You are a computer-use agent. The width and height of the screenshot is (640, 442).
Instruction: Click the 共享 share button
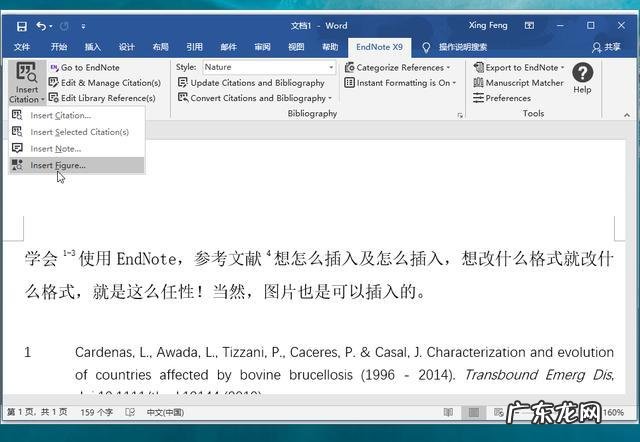tap(606, 47)
